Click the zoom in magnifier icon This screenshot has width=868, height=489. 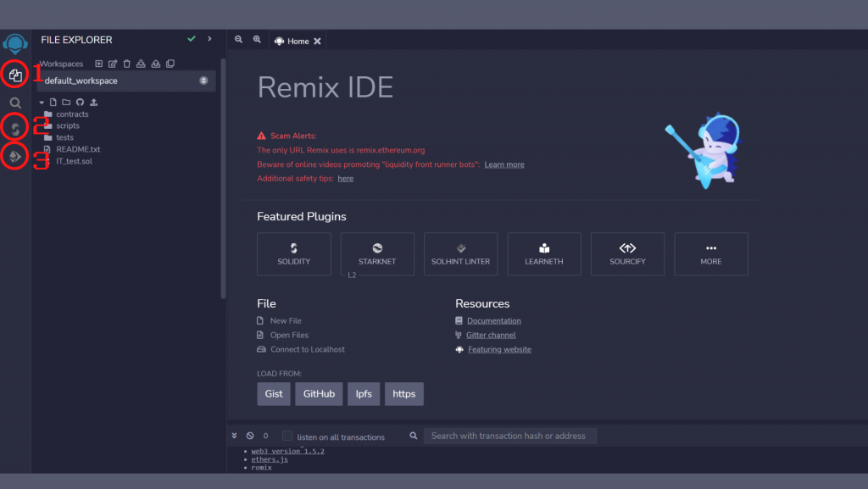coord(257,39)
